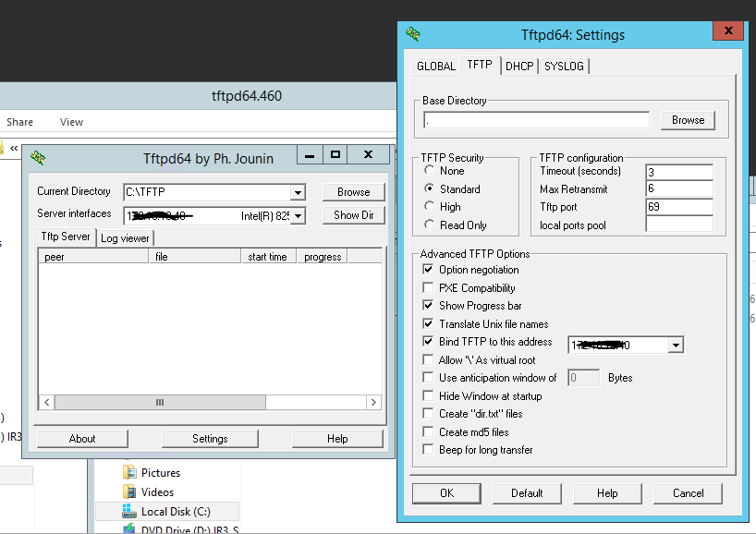Restore Default settings
The width and height of the screenshot is (756, 534).
527,493
